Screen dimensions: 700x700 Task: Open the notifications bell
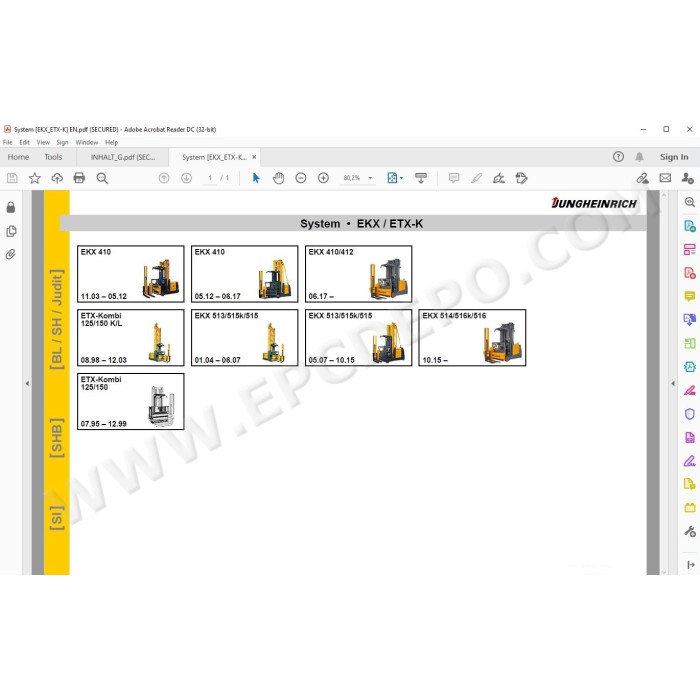pos(639,157)
